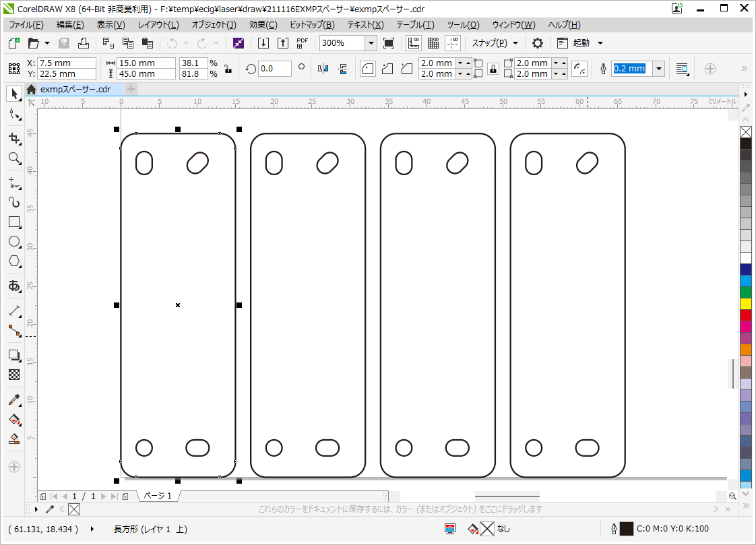This screenshot has width=756, height=545.
Task: Toggle the show grid button
Action: point(433,43)
